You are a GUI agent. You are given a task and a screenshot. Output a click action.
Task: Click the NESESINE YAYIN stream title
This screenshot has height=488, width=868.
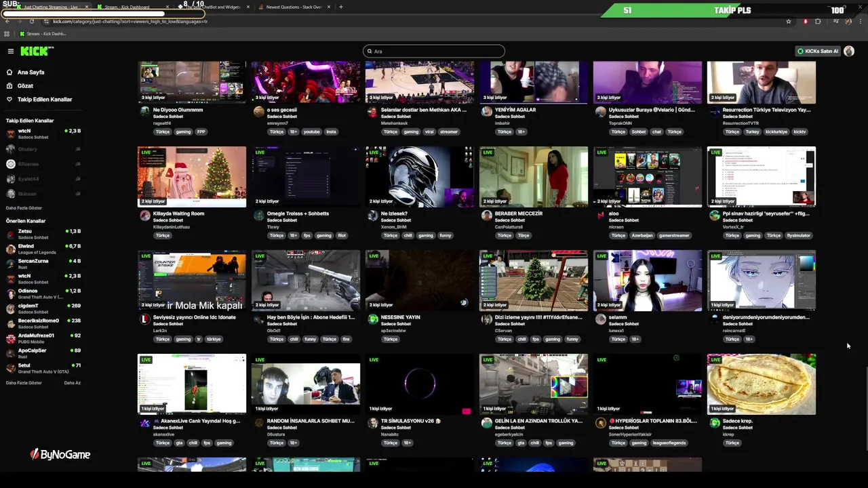pos(400,317)
